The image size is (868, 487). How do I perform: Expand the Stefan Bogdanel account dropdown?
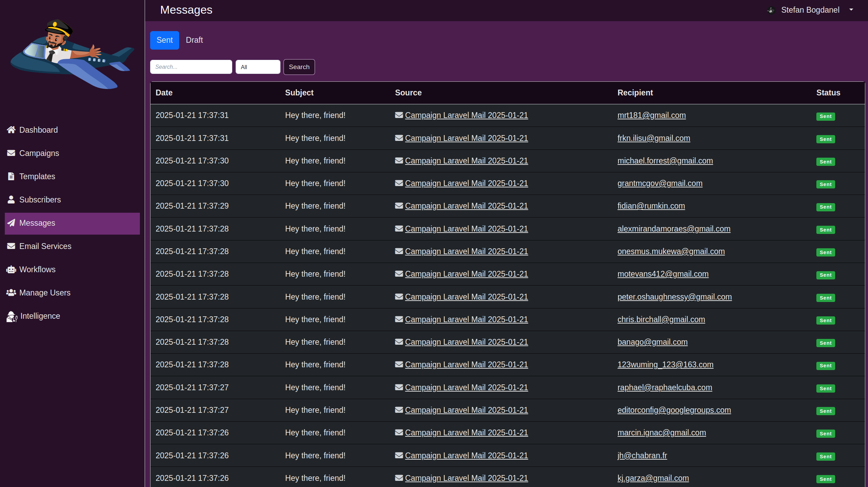[851, 10]
